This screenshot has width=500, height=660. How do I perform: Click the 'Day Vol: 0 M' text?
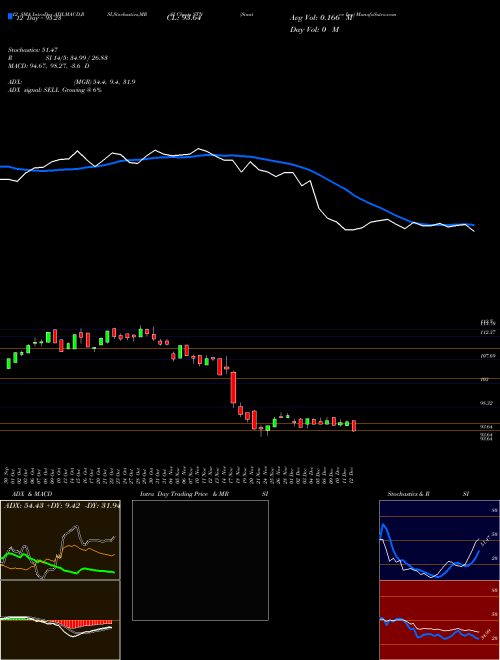coord(314,30)
